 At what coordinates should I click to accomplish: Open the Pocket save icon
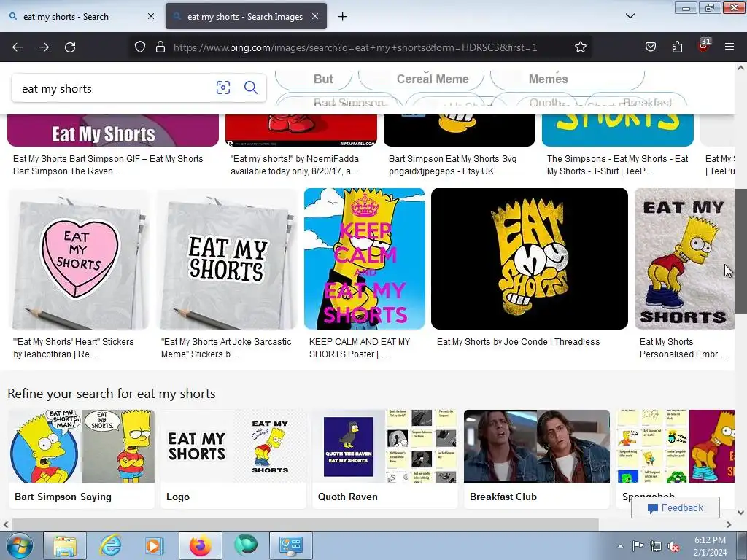click(x=650, y=47)
